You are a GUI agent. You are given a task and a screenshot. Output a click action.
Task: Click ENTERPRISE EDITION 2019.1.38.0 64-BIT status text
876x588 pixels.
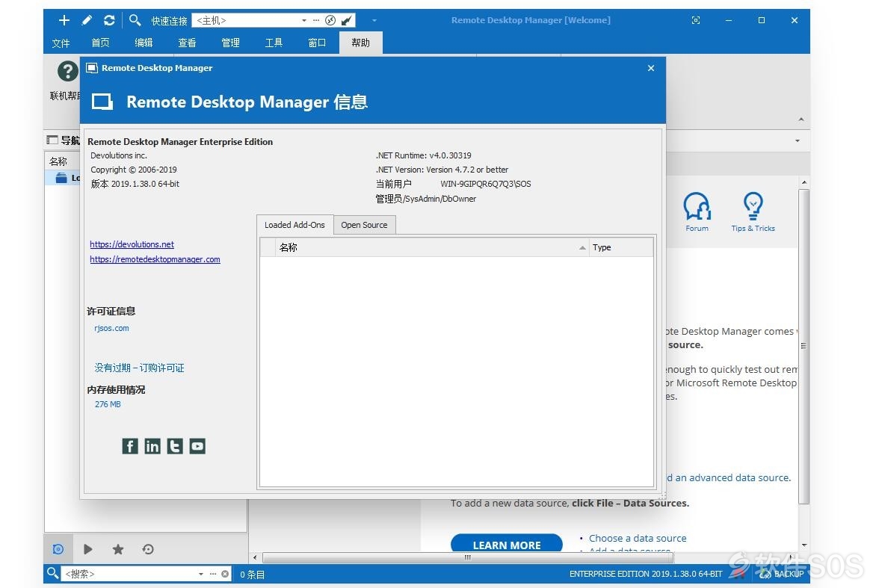[646, 574]
